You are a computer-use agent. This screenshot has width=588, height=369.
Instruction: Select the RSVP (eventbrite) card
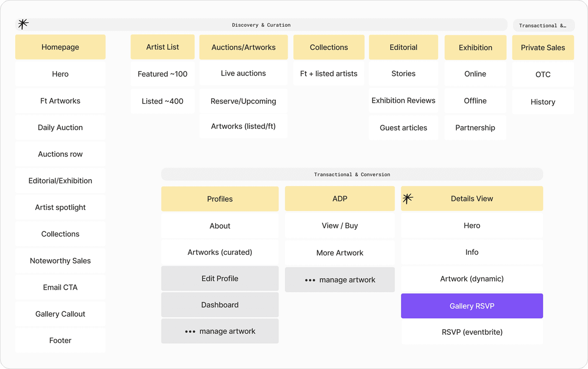click(472, 332)
